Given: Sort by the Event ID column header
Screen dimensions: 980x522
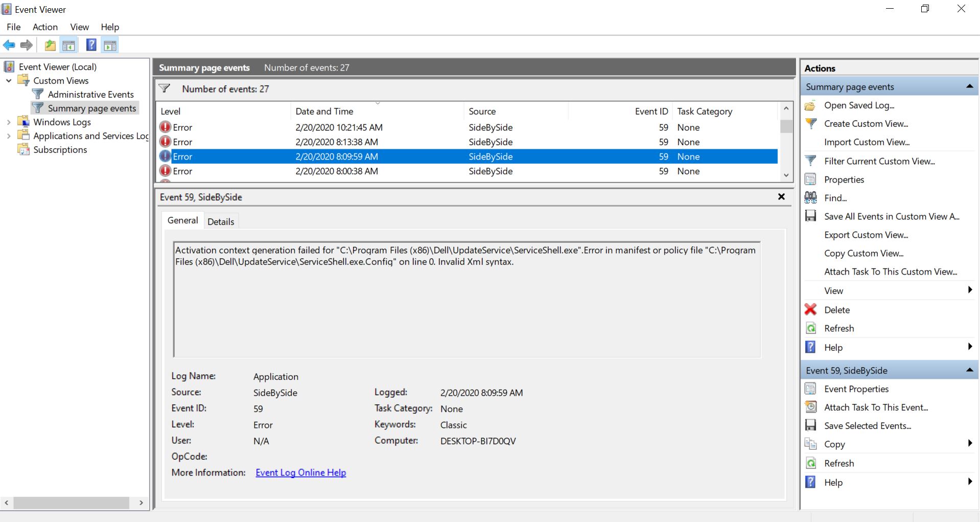Looking at the screenshot, I should 620,111.
